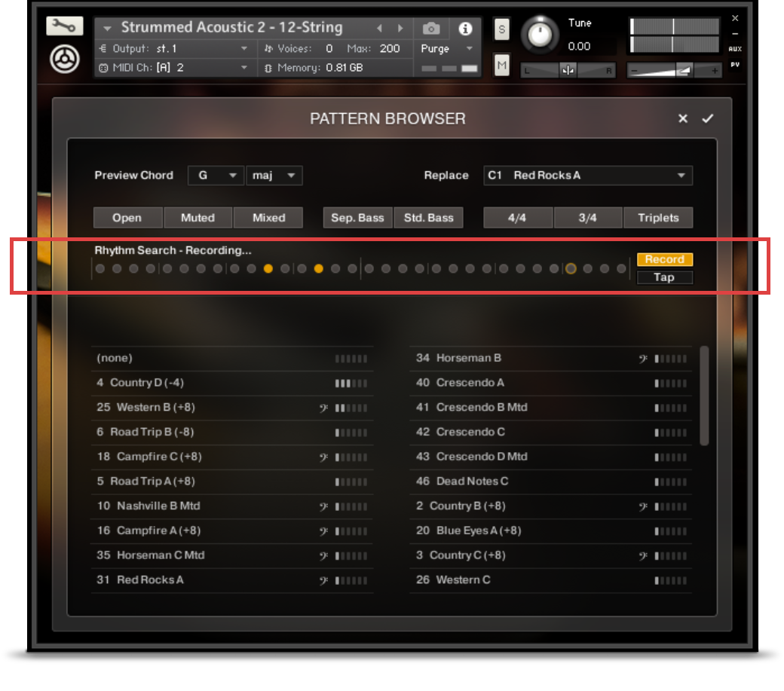Filter by 3/4 time signature
The image size is (784, 691).
(x=588, y=218)
